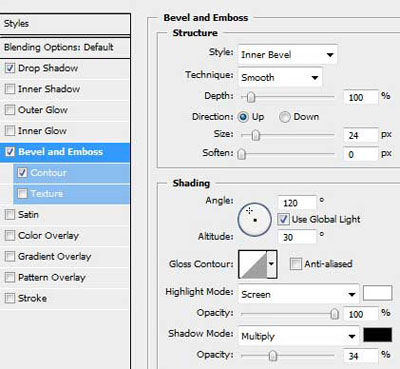The image size is (400, 369).
Task: Open the Contour sub-item label
Action: (49, 173)
